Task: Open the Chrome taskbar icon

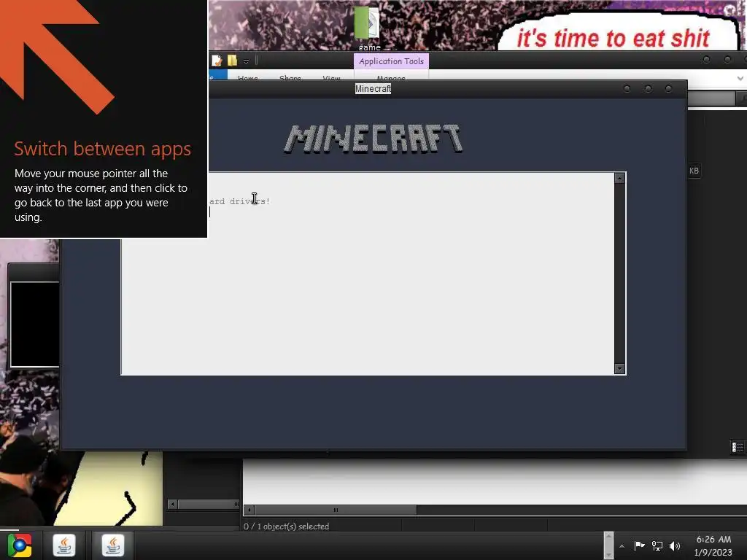Action: pos(20,545)
